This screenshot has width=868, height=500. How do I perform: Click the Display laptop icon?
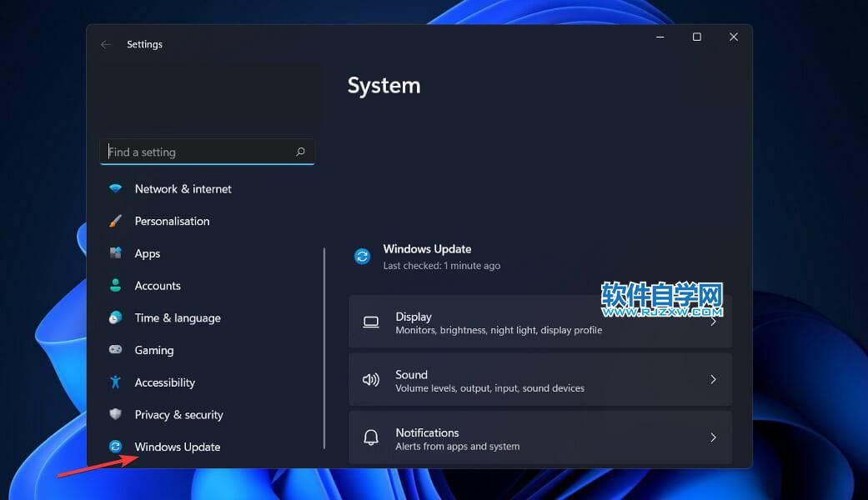(x=371, y=322)
